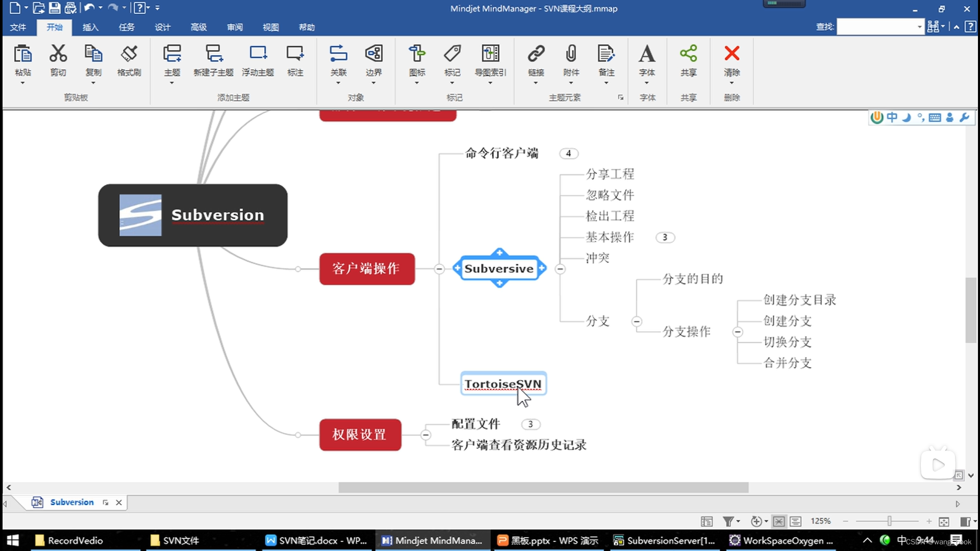Click the red Clear button
980x551 pixels.
point(732,54)
